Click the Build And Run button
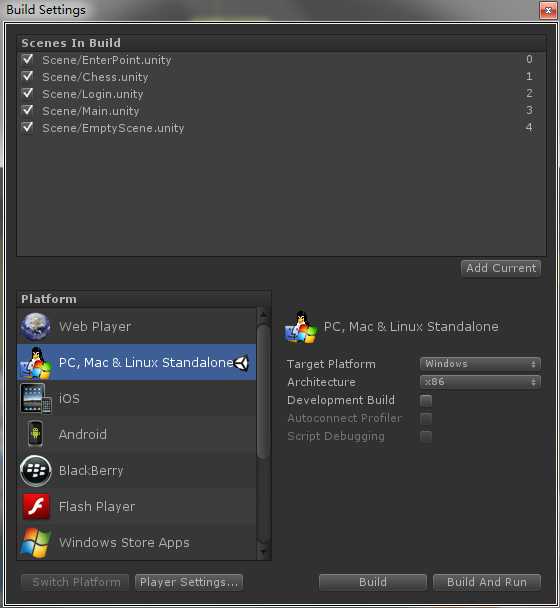The width and height of the screenshot is (560, 608). coord(487,582)
